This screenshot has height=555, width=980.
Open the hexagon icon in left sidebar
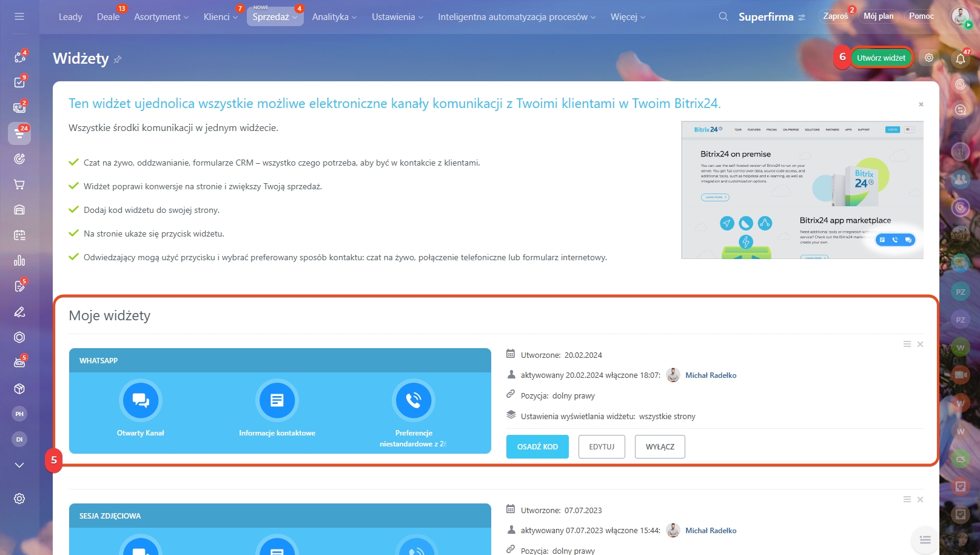coord(19,337)
